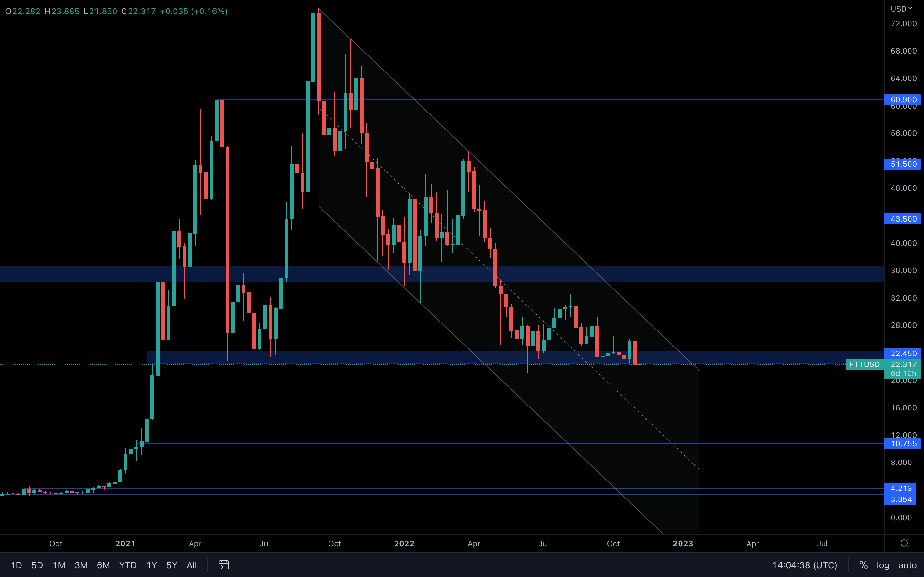Click the FTTUSD symbol price label

[x=864, y=364]
